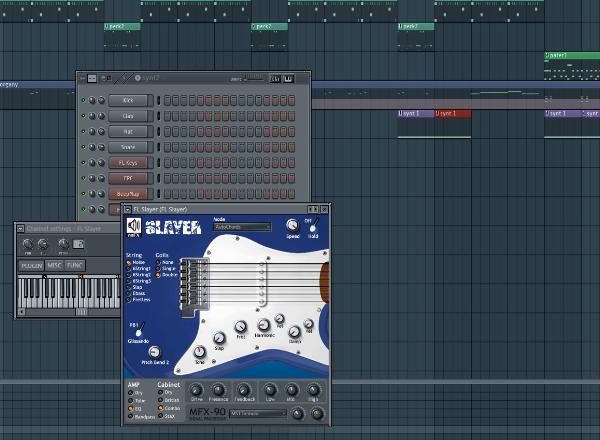Click the Slap knob on guitar body
The image size is (600, 440).
219,338
